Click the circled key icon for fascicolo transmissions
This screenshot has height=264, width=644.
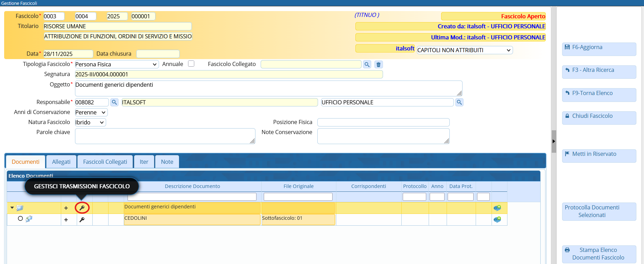point(82,208)
